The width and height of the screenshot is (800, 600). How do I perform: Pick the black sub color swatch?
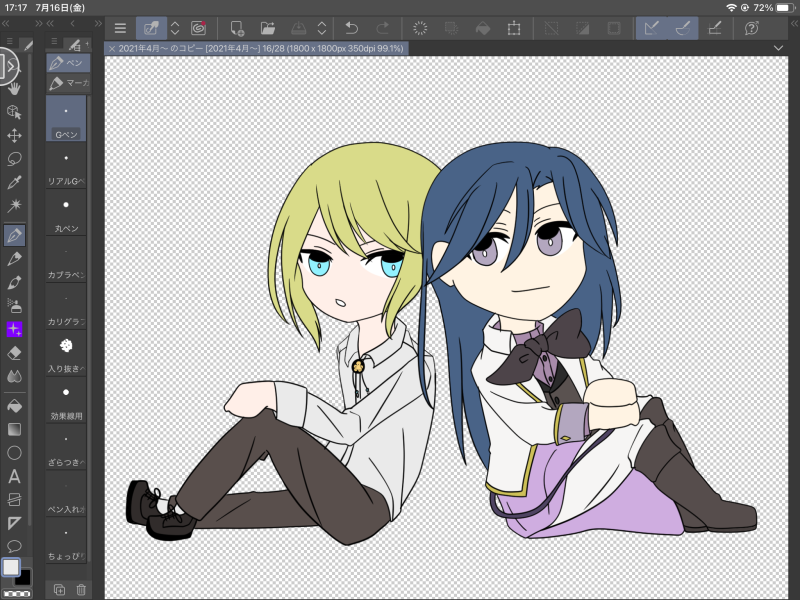[23, 578]
